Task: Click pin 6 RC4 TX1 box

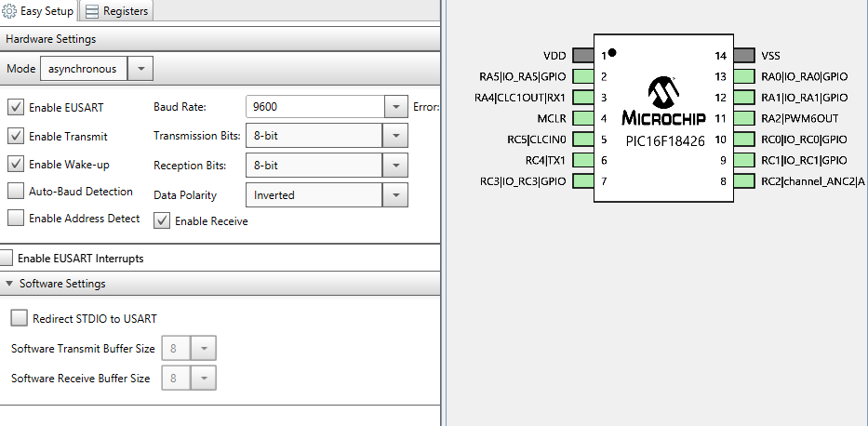Action: (582, 160)
